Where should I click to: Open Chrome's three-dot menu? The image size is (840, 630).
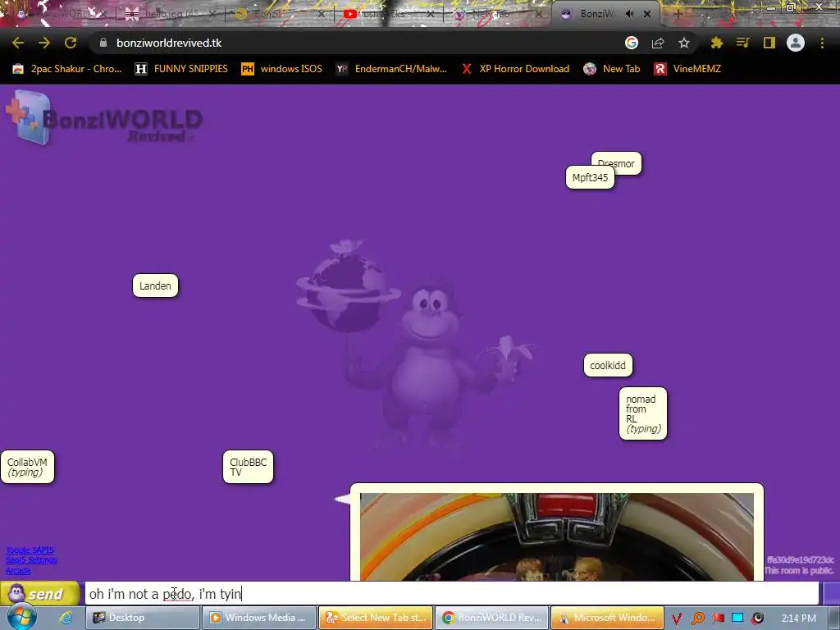click(822, 43)
